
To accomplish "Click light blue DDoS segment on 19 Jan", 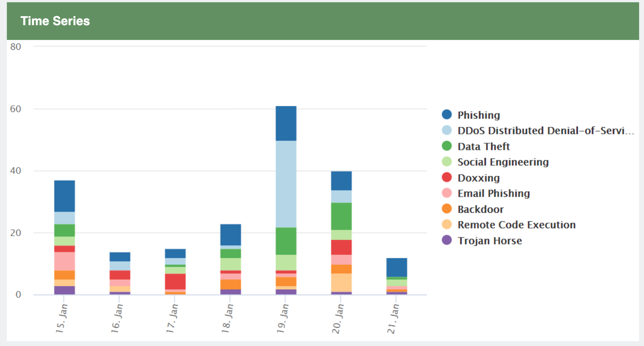I will (286, 184).
